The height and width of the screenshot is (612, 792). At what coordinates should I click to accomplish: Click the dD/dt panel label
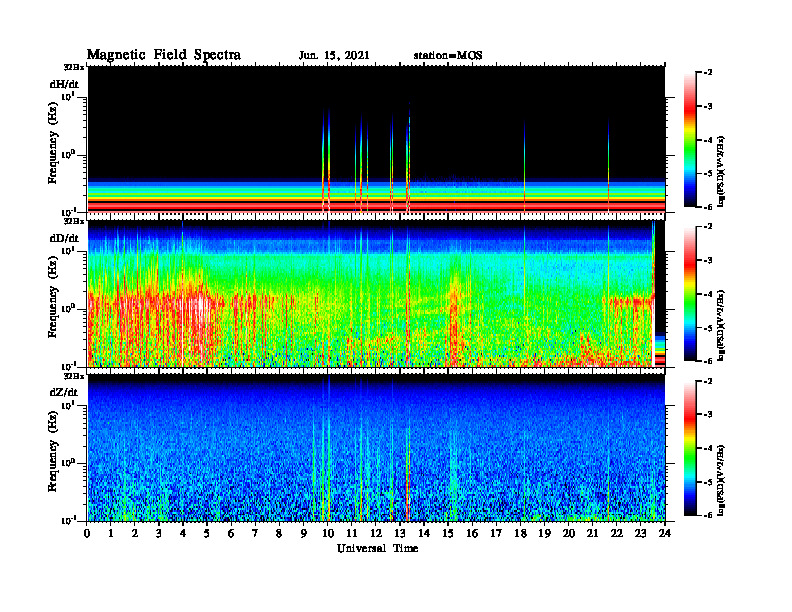click(64, 238)
